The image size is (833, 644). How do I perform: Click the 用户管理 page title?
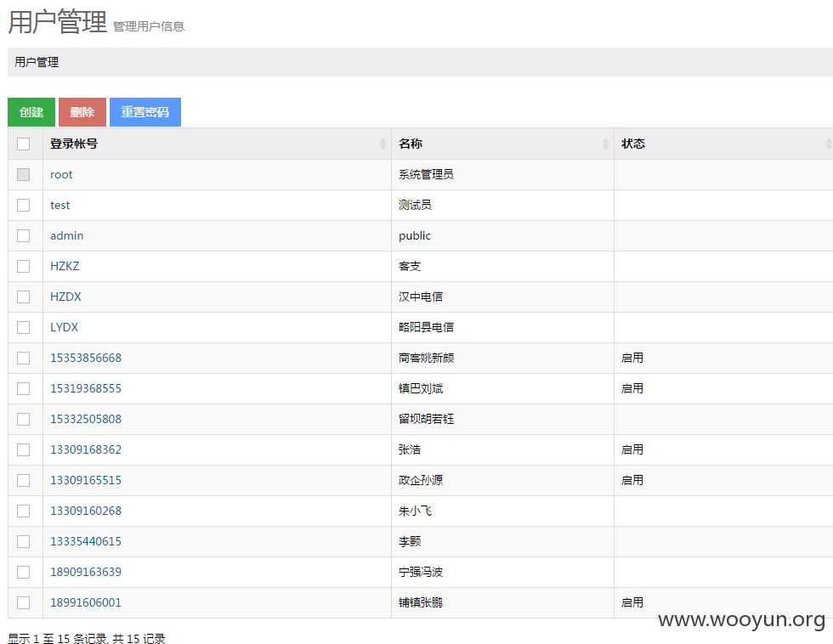[58, 22]
